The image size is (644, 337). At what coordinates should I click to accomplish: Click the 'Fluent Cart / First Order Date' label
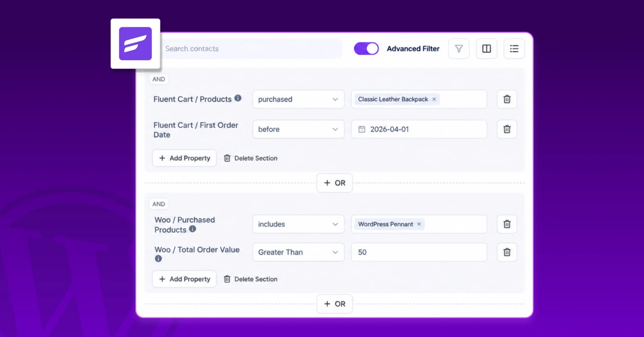(x=196, y=130)
